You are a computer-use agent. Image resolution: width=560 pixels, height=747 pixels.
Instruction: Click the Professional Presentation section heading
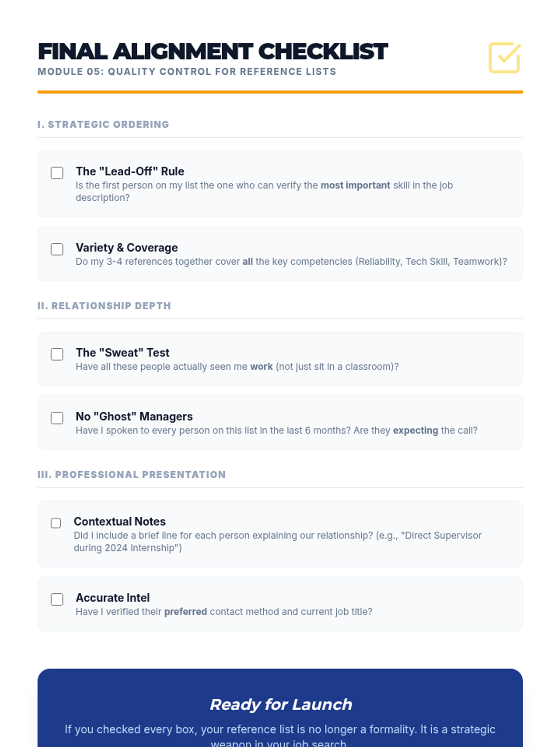(x=132, y=475)
